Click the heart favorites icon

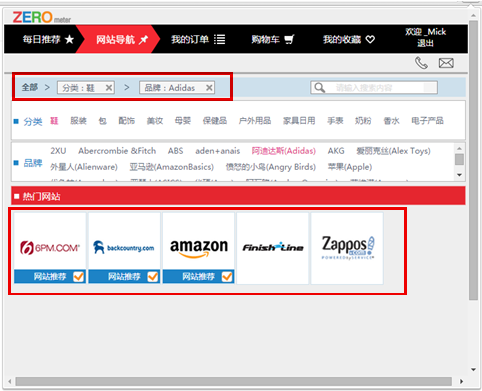pos(370,39)
